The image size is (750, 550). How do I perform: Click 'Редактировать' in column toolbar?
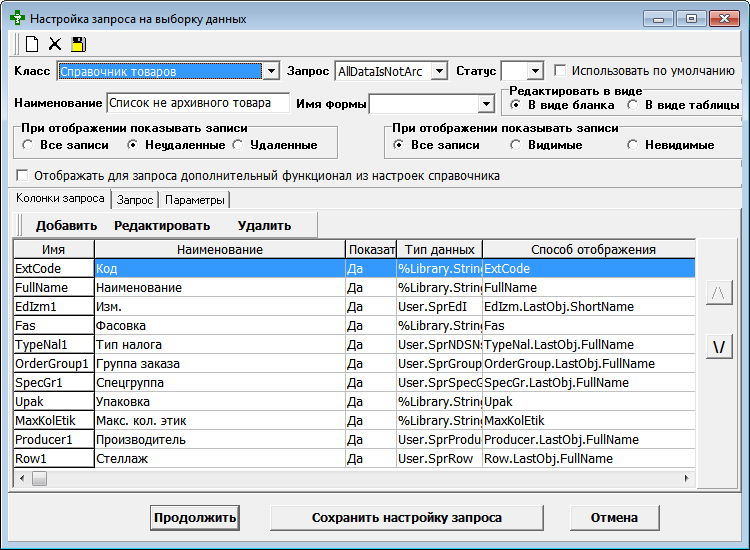pos(162,226)
